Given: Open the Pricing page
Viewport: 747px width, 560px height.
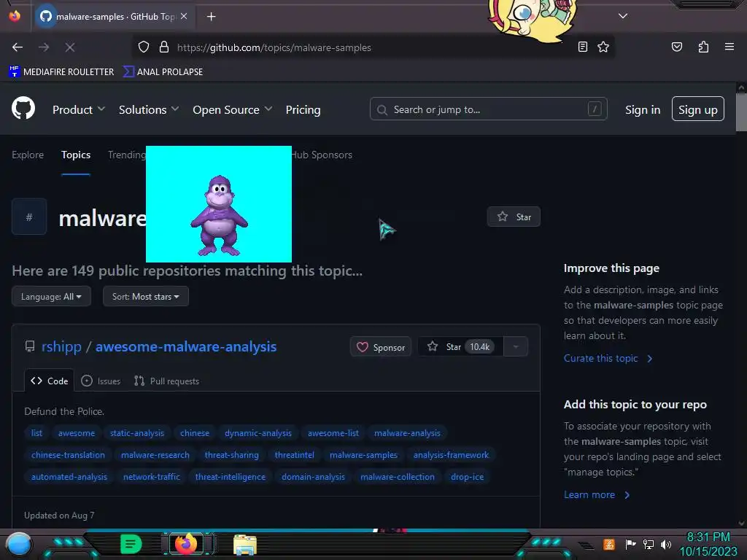Looking at the screenshot, I should click(303, 109).
